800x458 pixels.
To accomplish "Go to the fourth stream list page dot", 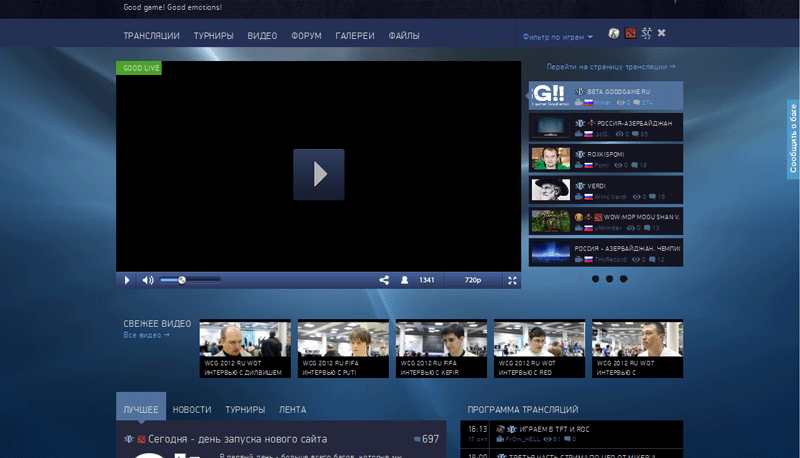I will [x=623, y=279].
